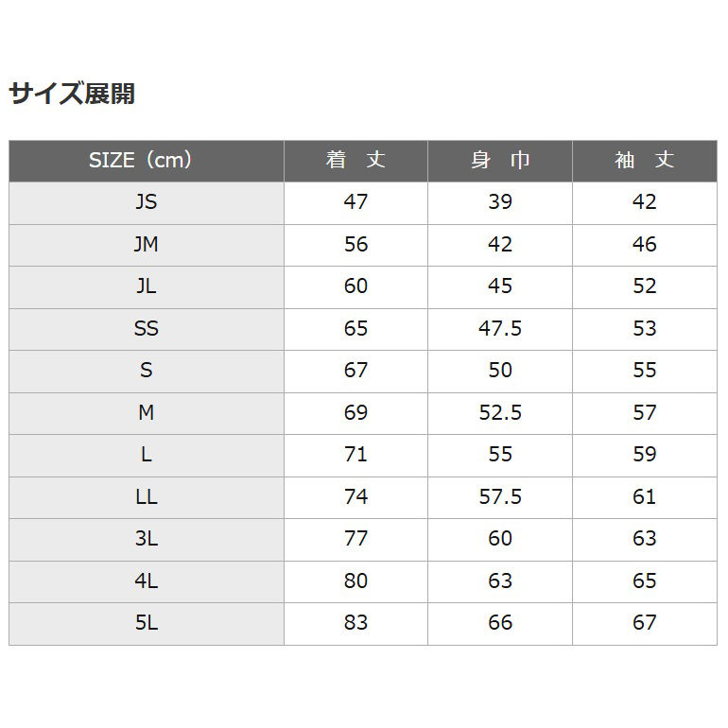The height and width of the screenshot is (728, 728).
Task: Select the 83 length cell
Action: [355, 623]
